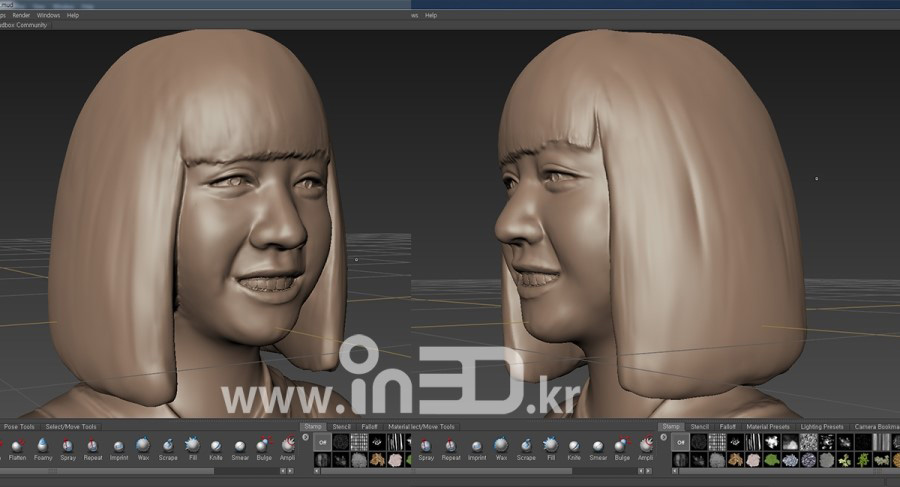Activate the Wax tool in the right window
This screenshot has height=487, width=900.
coord(501,449)
